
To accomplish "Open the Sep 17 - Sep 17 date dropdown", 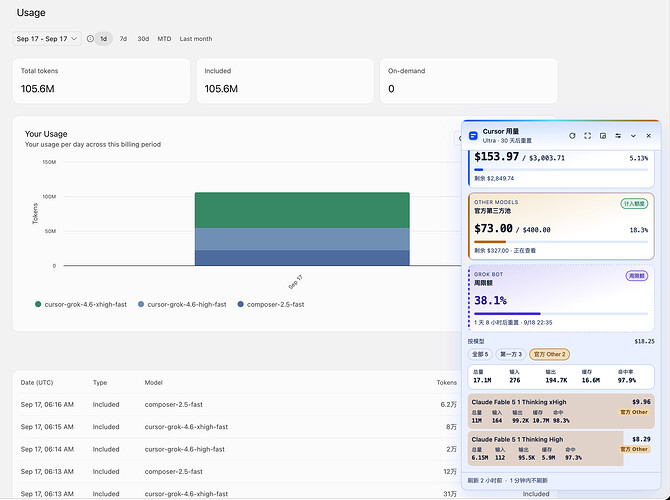I will (x=47, y=38).
